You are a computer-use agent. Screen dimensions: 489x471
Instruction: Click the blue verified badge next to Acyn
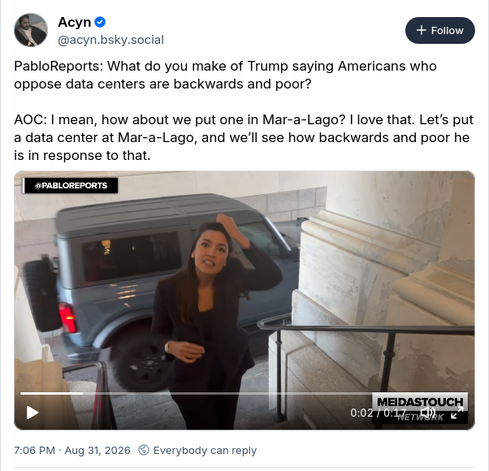click(x=100, y=22)
